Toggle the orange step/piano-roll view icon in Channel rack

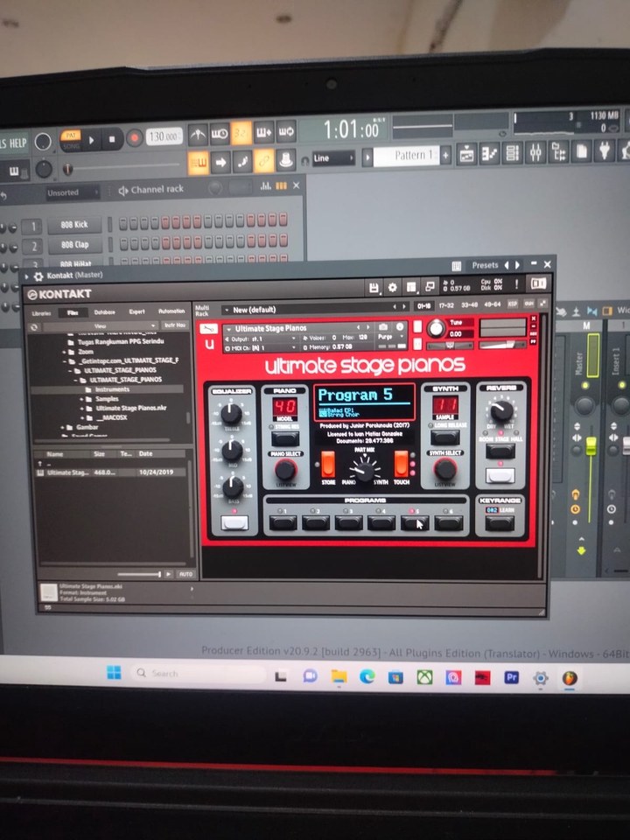(281, 185)
